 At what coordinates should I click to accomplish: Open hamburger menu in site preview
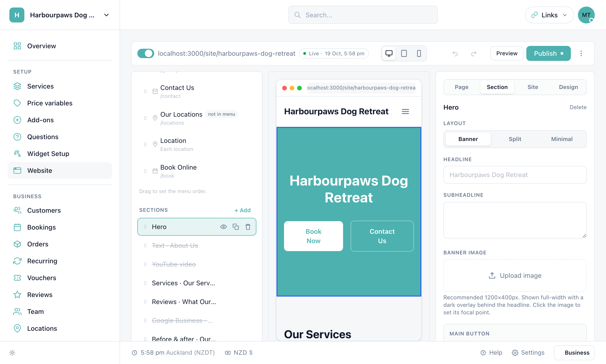click(x=405, y=111)
